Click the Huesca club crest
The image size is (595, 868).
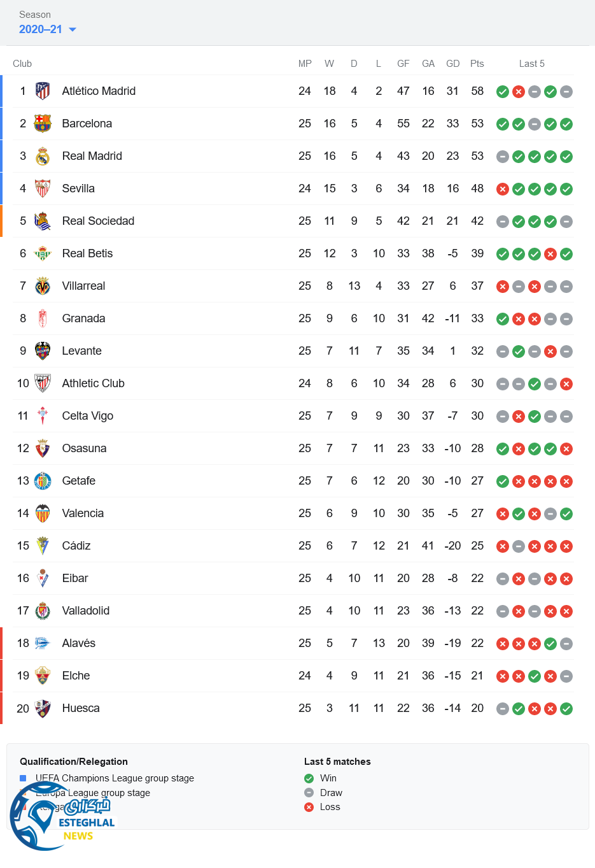pos(43,708)
